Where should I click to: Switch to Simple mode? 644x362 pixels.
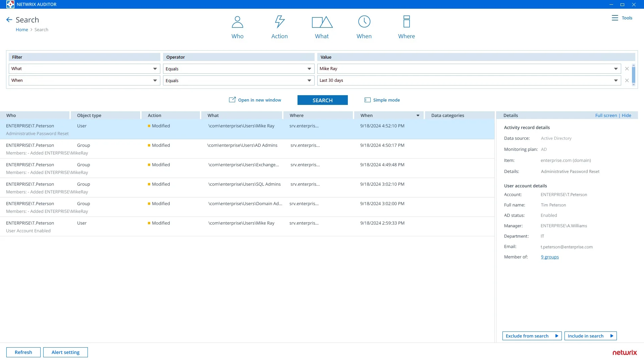386,100
